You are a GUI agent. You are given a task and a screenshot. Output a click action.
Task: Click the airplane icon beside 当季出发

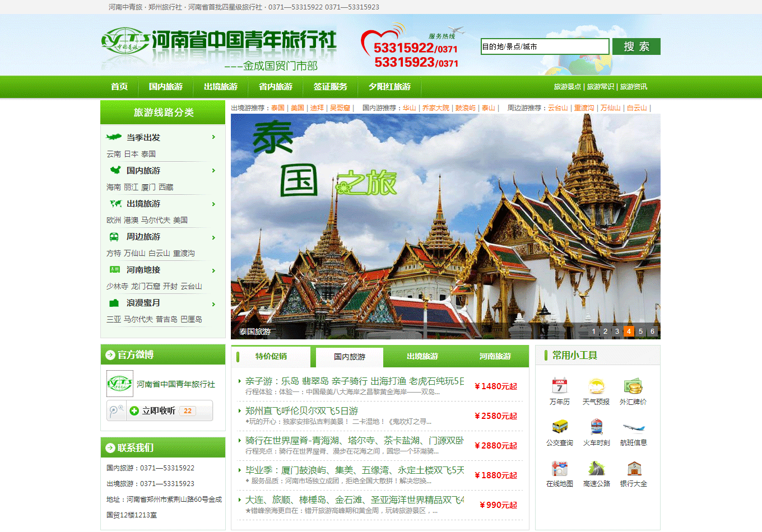click(114, 137)
